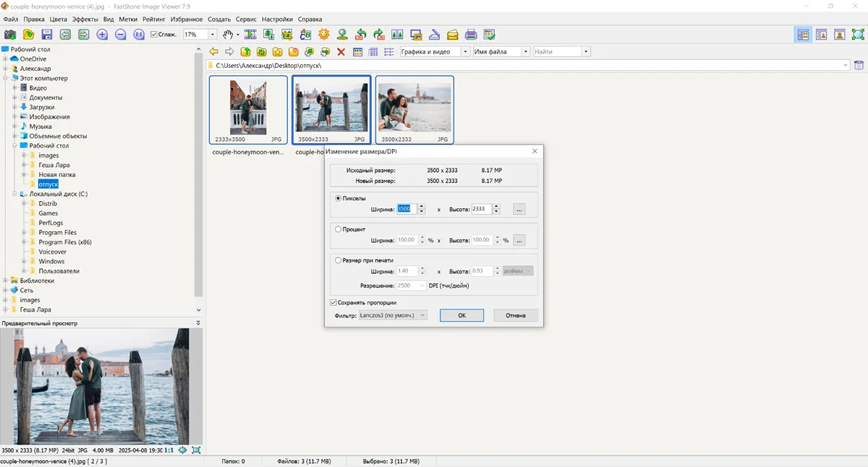Click the email envelope icon
The image size is (868, 467).
[453, 35]
